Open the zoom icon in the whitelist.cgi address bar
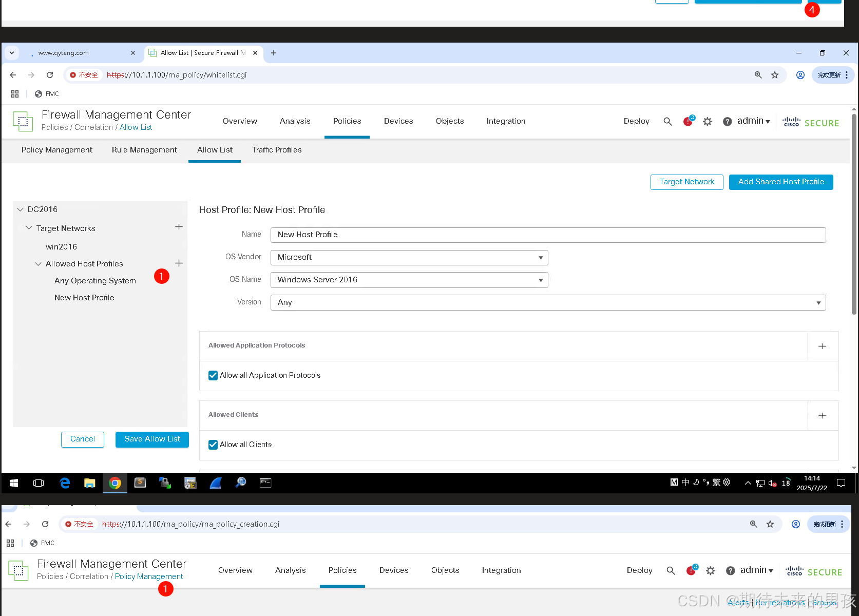Viewport: 859px width, 616px height. tap(758, 75)
